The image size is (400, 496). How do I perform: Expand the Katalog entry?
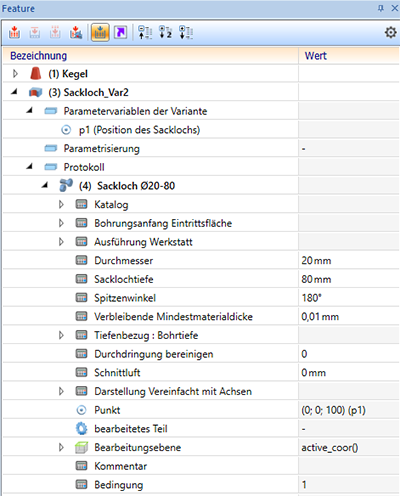pyautogui.click(x=61, y=204)
